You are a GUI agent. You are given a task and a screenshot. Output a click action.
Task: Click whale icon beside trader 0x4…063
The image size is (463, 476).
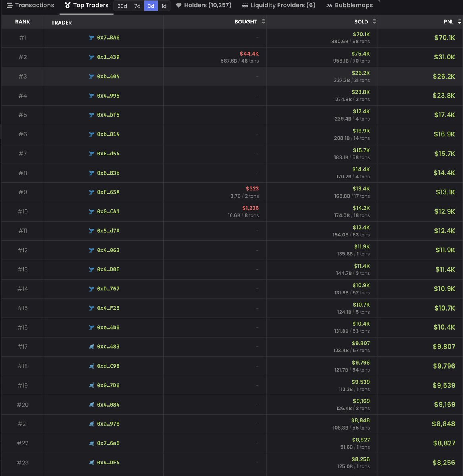coord(92,250)
